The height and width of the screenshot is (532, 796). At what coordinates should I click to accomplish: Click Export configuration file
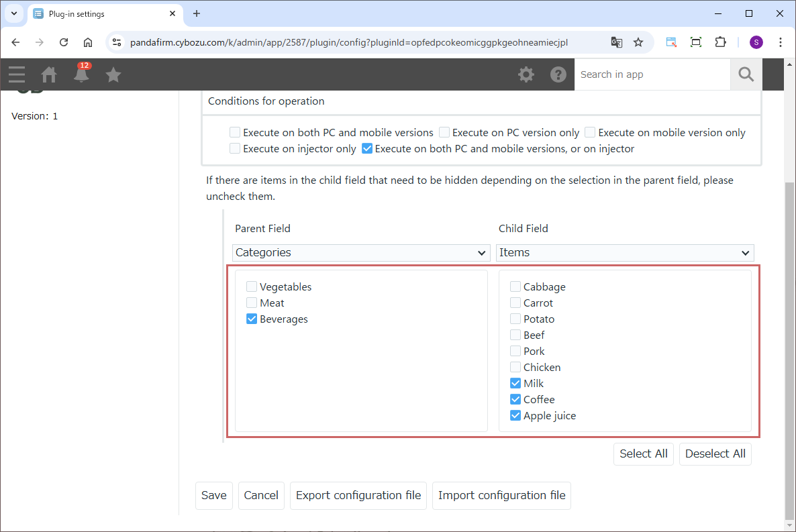(x=358, y=496)
